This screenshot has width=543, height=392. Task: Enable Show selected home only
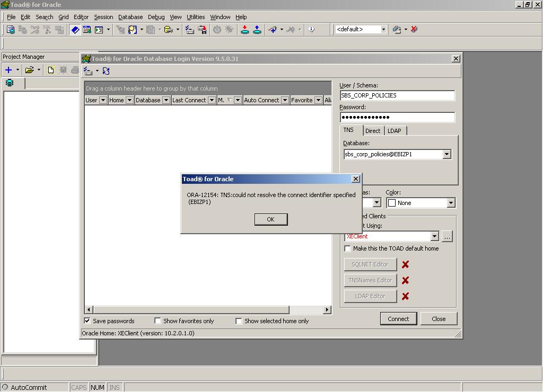point(239,321)
